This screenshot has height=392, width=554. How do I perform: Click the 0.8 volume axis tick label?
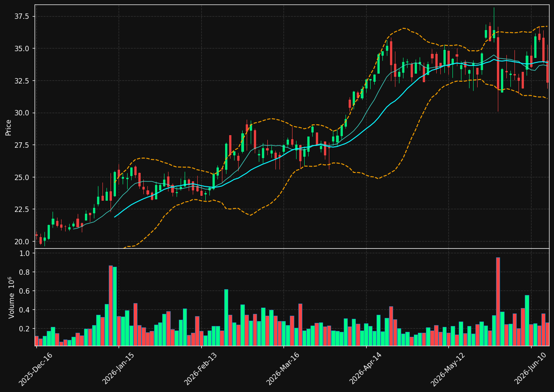24,272
